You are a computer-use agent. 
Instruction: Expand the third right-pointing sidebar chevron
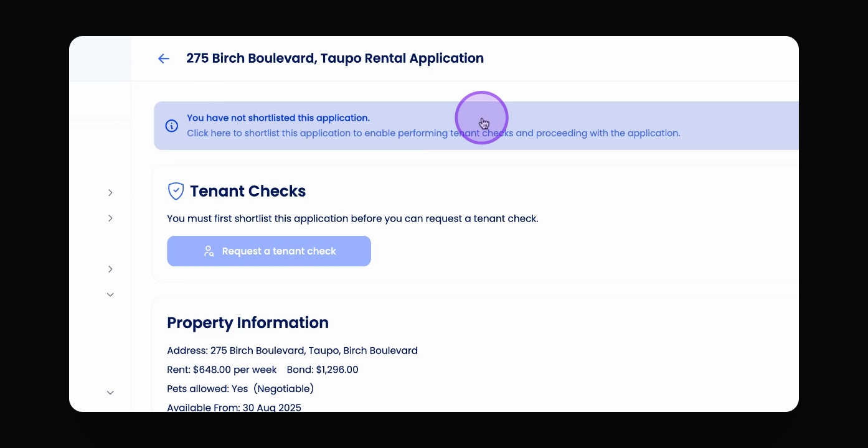pos(110,269)
